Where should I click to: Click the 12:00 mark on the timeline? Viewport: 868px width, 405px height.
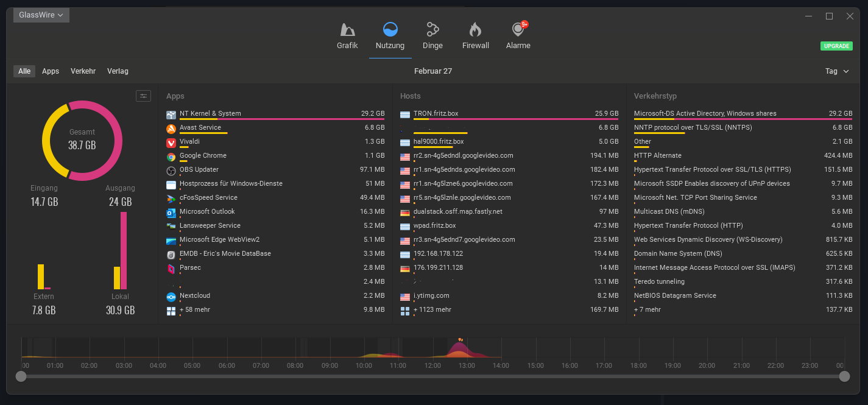432,365
